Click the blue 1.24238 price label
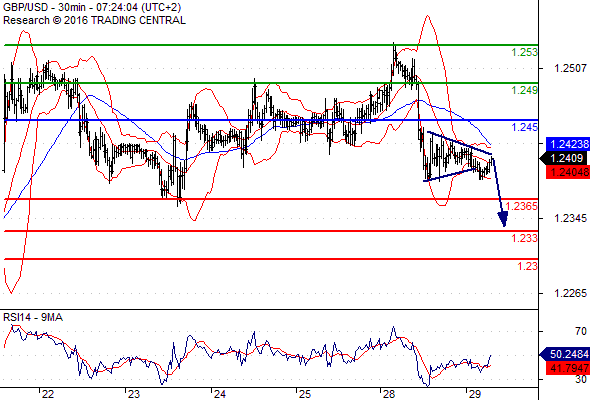Screen dimensions: 590x400 (568, 144)
